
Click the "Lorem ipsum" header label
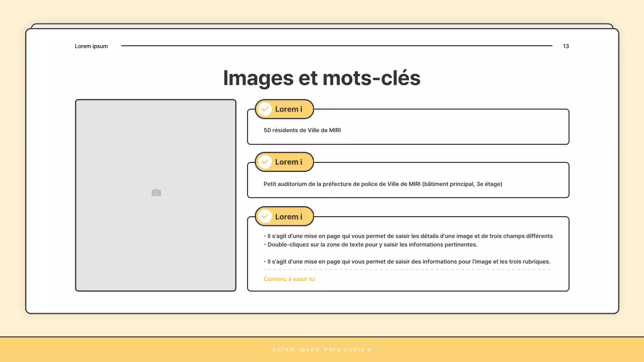click(91, 46)
